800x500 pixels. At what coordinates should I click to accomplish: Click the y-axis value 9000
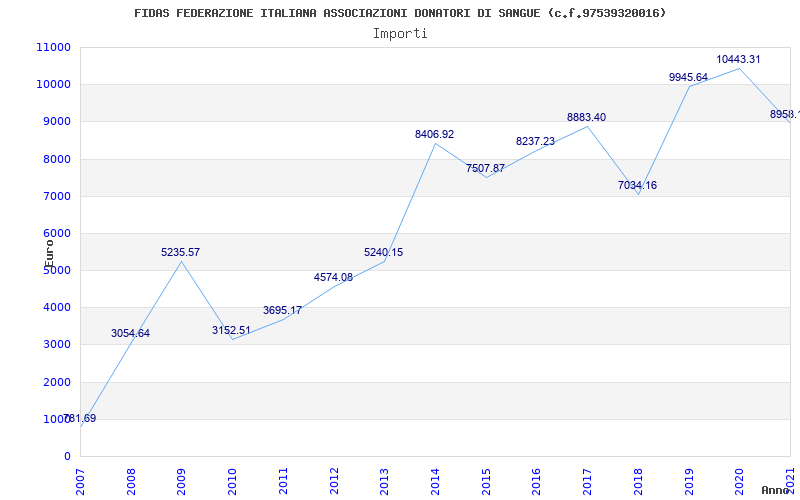(57, 122)
